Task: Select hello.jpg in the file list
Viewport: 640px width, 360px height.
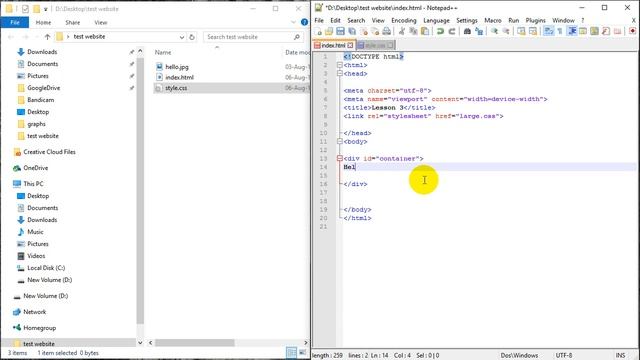Action: click(x=177, y=67)
